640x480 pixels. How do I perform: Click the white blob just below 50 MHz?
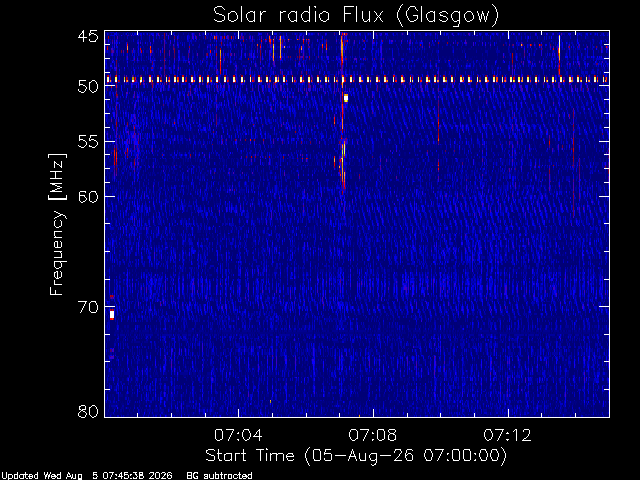tap(346, 98)
